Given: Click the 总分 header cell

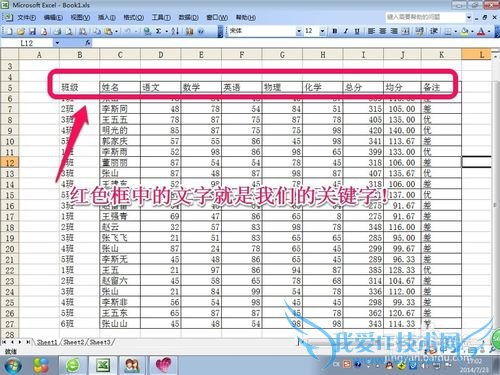Looking at the screenshot, I should (x=363, y=87).
